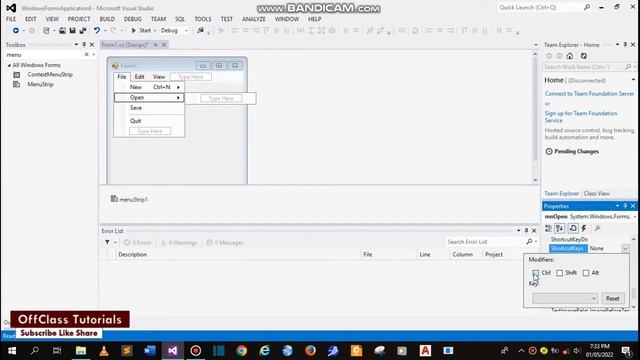Click the Pending Changes link
Screen dimensions: 640x360
(x=576, y=151)
